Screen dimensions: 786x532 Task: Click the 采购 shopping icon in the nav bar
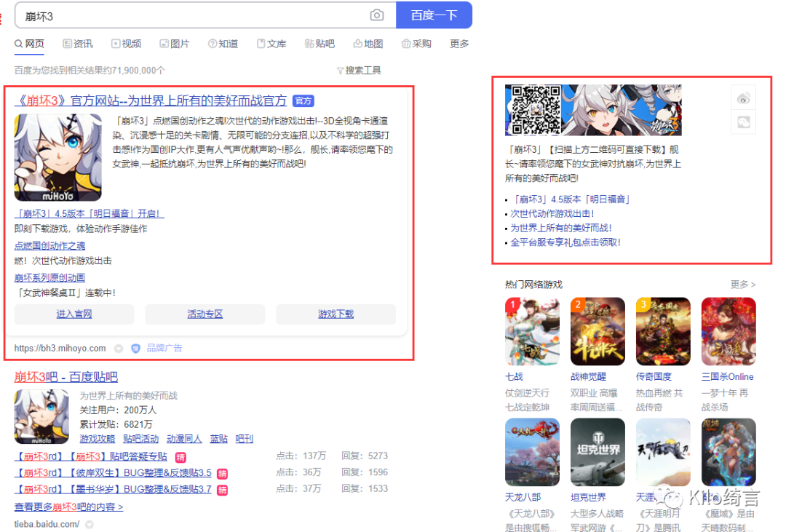coord(405,44)
